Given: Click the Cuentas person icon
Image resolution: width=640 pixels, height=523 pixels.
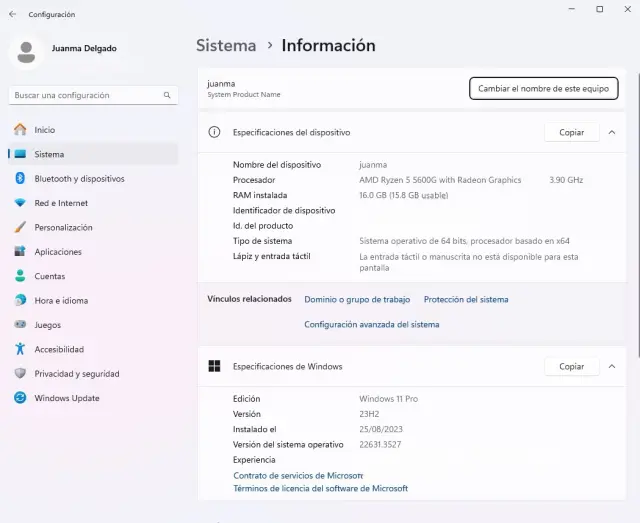Looking at the screenshot, I should 20,276.
